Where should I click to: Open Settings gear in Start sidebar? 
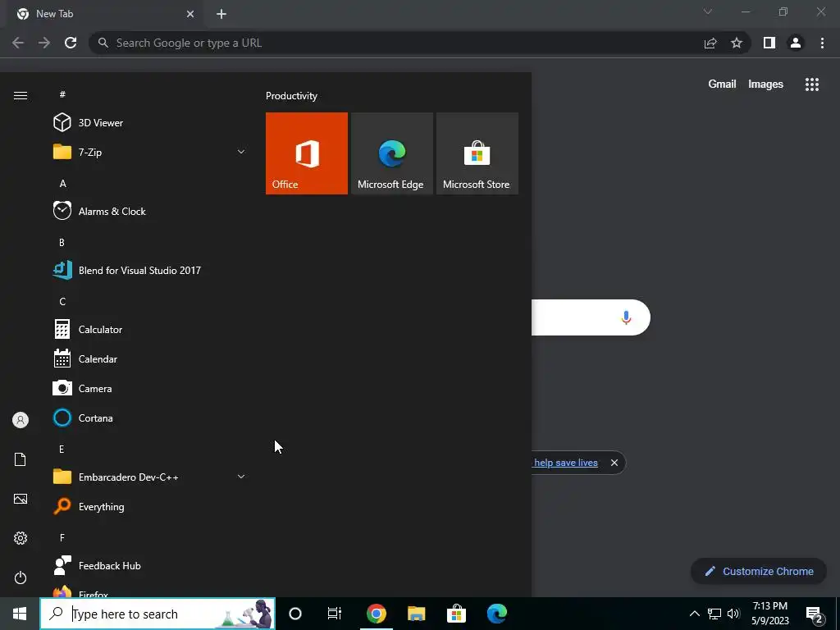pyautogui.click(x=21, y=538)
